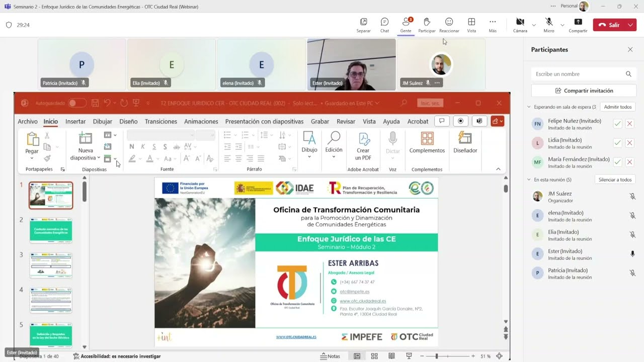Open JM Suárez video tile more options
The width and height of the screenshot is (644, 362).
click(x=437, y=83)
